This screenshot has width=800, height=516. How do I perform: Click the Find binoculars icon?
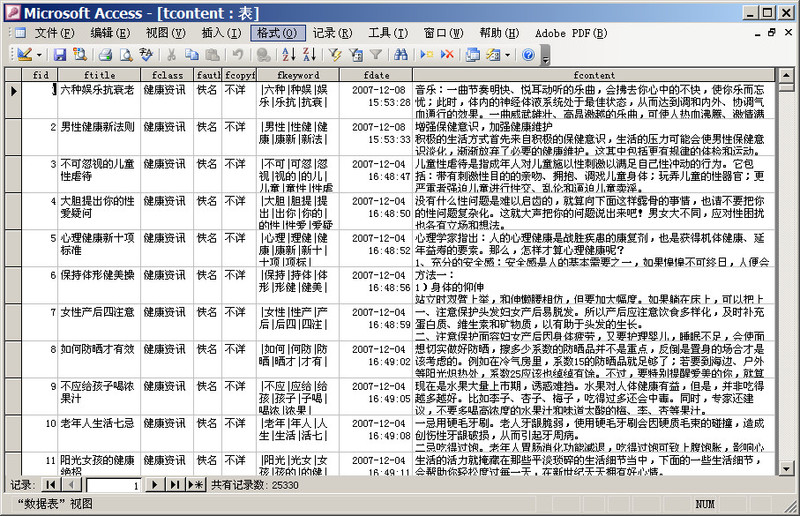(x=401, y=54)
